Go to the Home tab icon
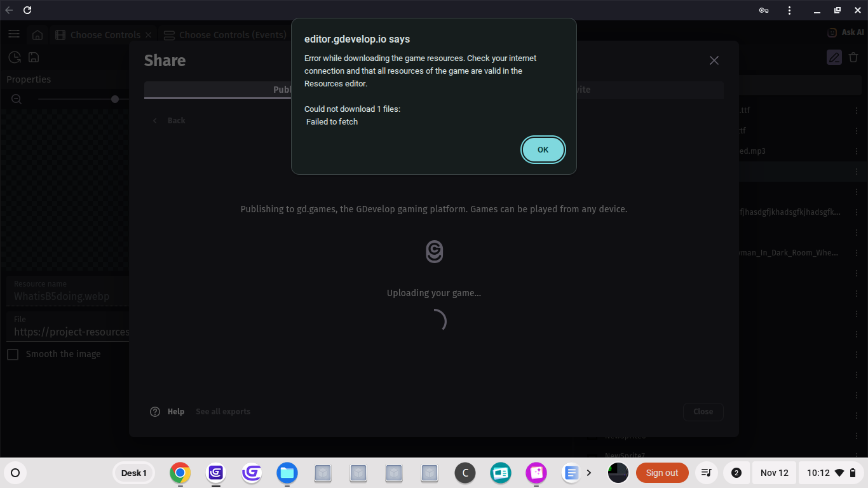This screenshot has height=488, width=868. tap(37, 35)
